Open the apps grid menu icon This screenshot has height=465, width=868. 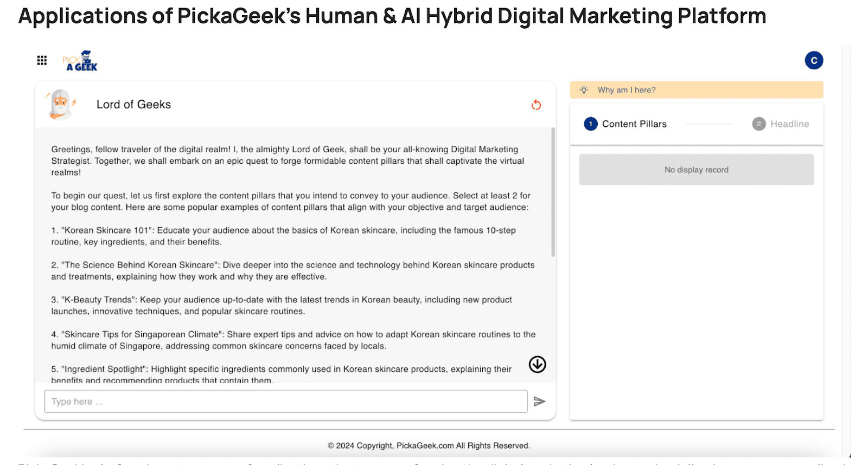42,60
